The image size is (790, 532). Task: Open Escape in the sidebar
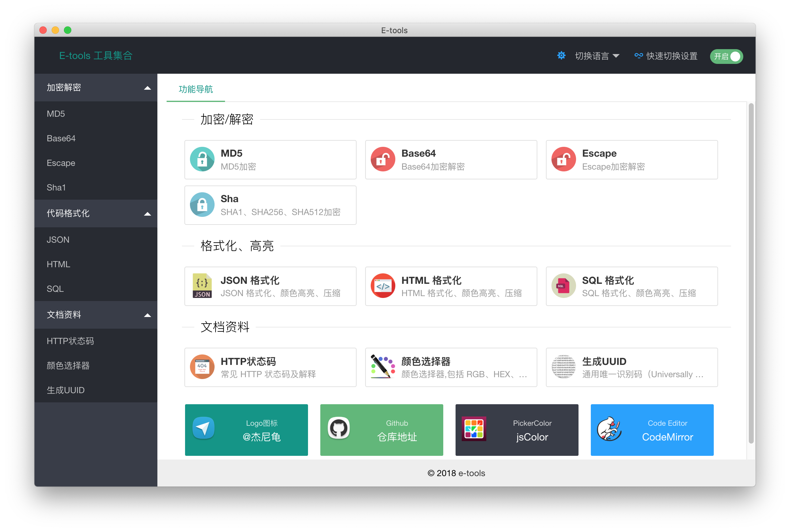(96, 163)
